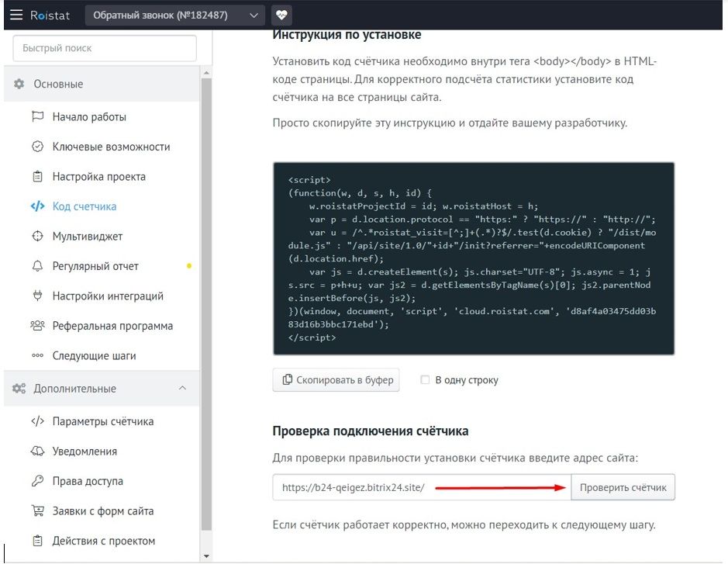This screenshot has width=728, height=564.
Task: Click clipboard icon beside Настройка проекта
Action: (x=38, y=177)
